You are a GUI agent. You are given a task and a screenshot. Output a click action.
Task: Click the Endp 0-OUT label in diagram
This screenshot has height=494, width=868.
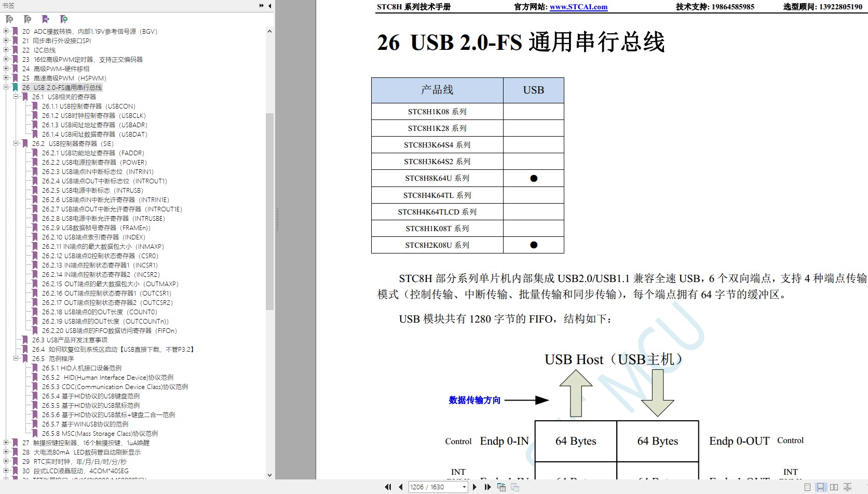[x=739, y=441]
